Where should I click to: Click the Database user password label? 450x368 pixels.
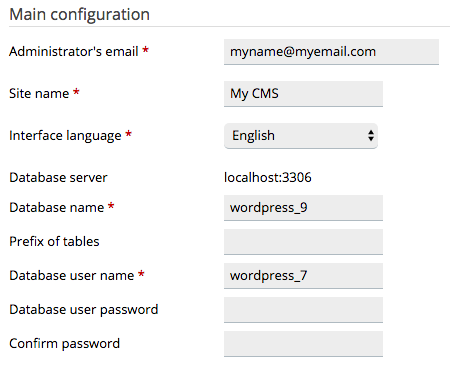pos(84,310)
